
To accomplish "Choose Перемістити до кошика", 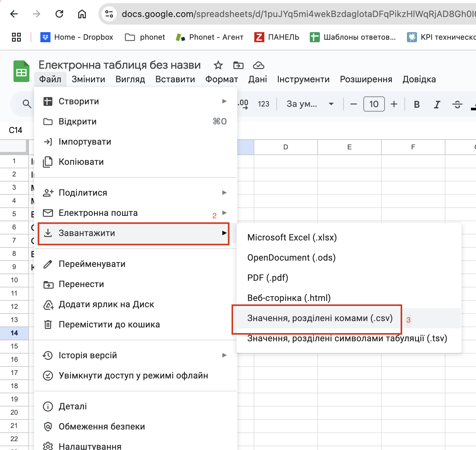I will 135,324.
